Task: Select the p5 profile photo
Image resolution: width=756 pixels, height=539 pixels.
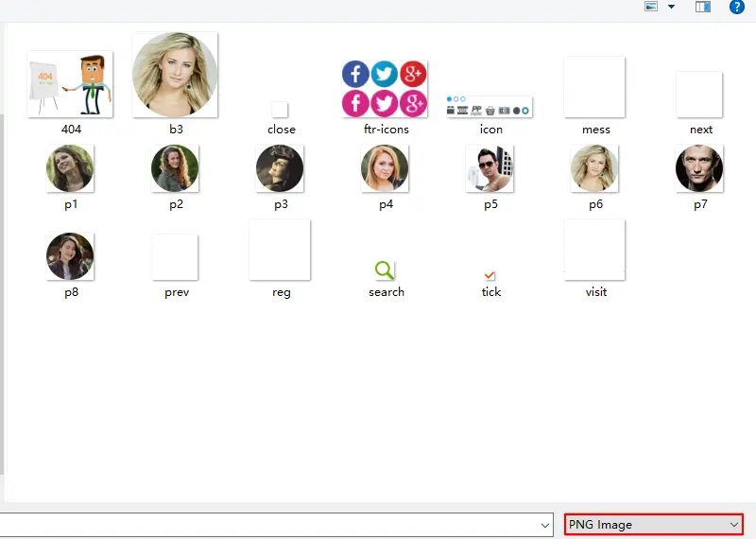Action: pyautogui.click(x=490, y=168)
